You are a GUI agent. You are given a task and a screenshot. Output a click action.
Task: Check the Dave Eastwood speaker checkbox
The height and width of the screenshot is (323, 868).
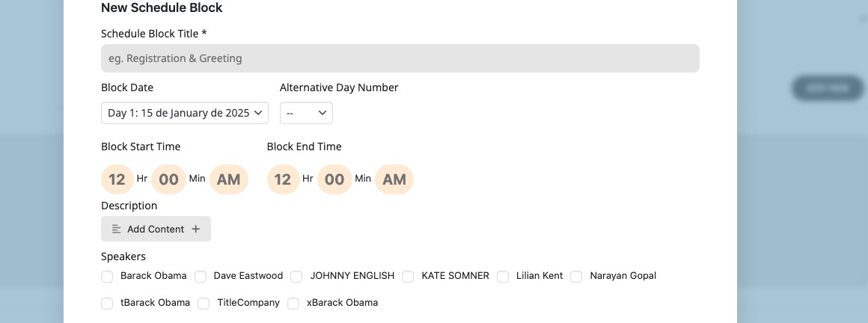point(201,277)
